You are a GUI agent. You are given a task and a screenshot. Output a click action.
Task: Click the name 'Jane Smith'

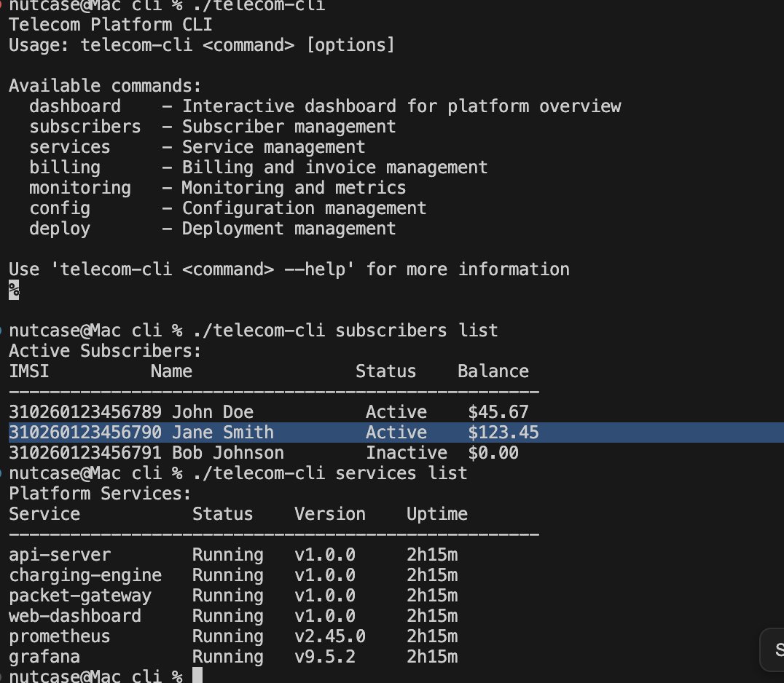tap(223, 433)
